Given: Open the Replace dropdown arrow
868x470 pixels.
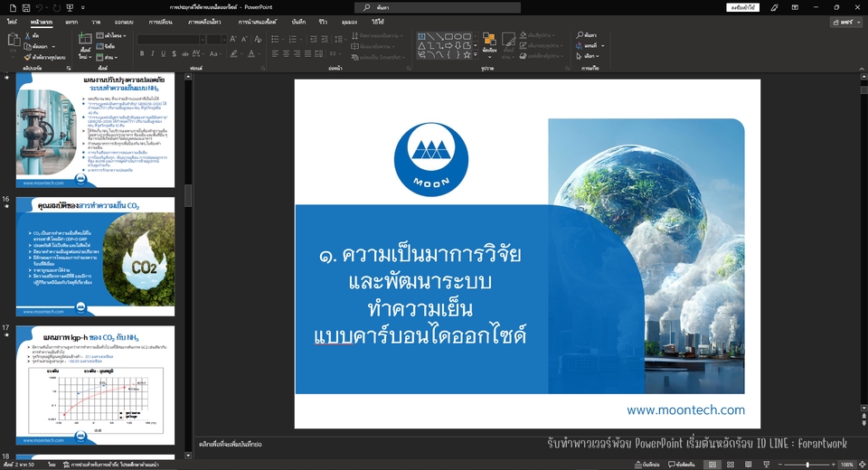Looking at the screenshot, I should point(603,46).
